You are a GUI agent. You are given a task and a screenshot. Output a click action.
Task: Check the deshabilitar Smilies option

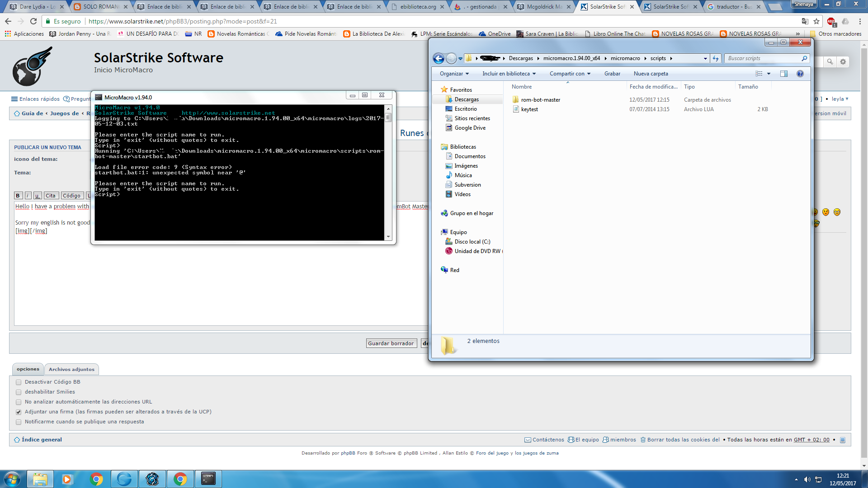pyautogui.click(x=19, y=392)
